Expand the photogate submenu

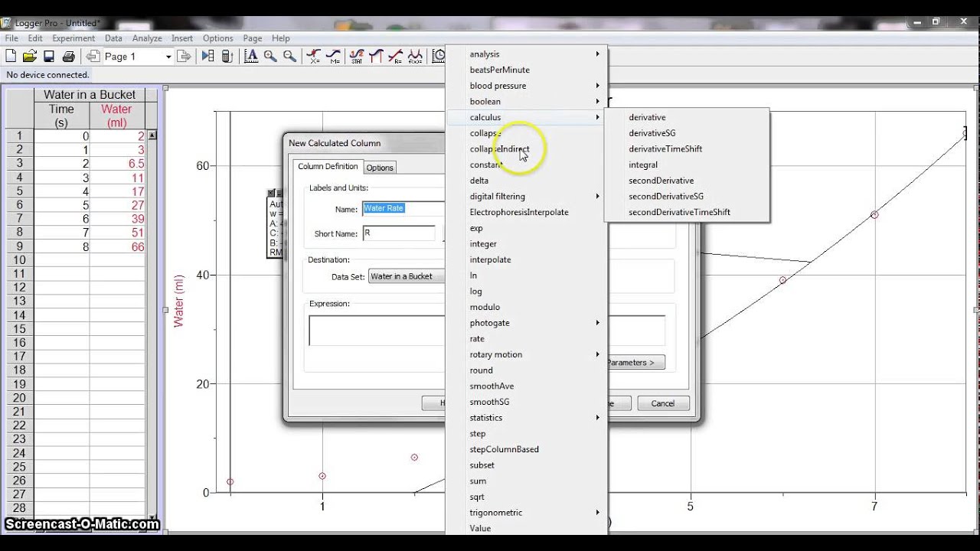526,323
